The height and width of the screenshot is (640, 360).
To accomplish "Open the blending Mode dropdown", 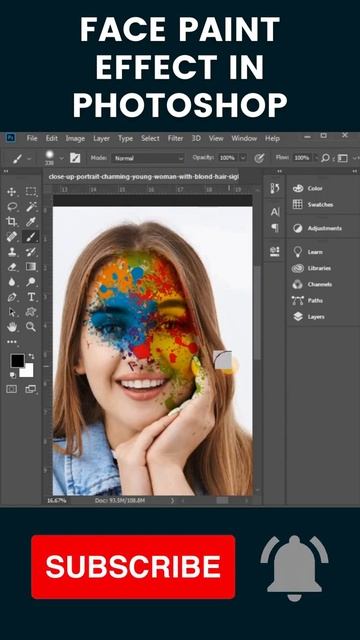I will coord(147,158).
